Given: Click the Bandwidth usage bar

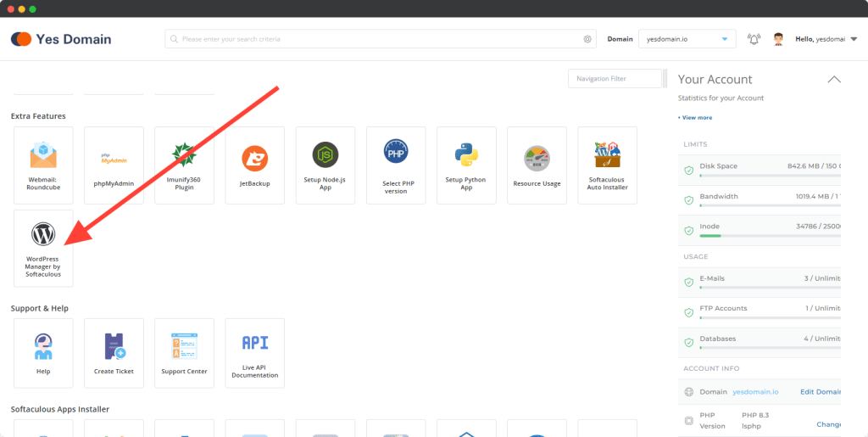Looking at the screenshot, I should pos(770,205).
